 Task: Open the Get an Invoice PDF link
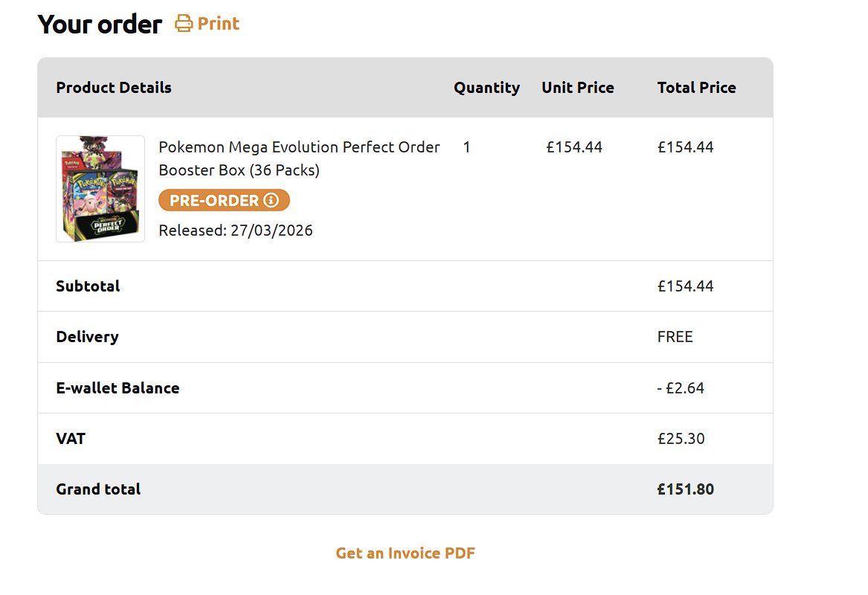point(405,553)
